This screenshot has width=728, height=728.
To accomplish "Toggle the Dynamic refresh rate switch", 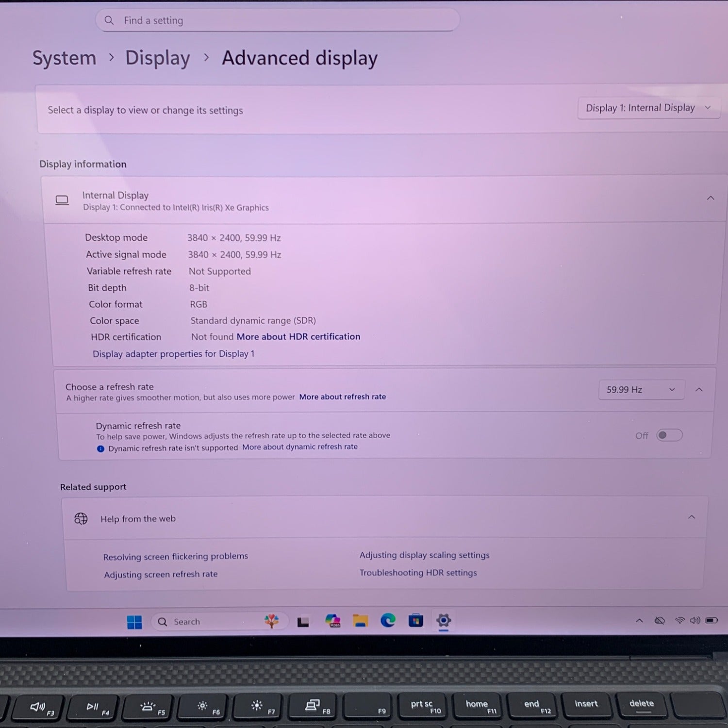I will click(x=669, y=435).
